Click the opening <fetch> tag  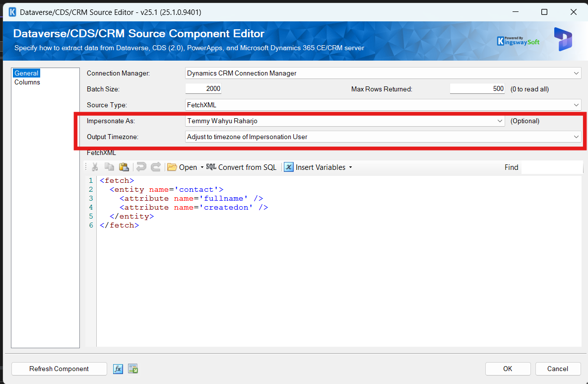click(117, 180)
